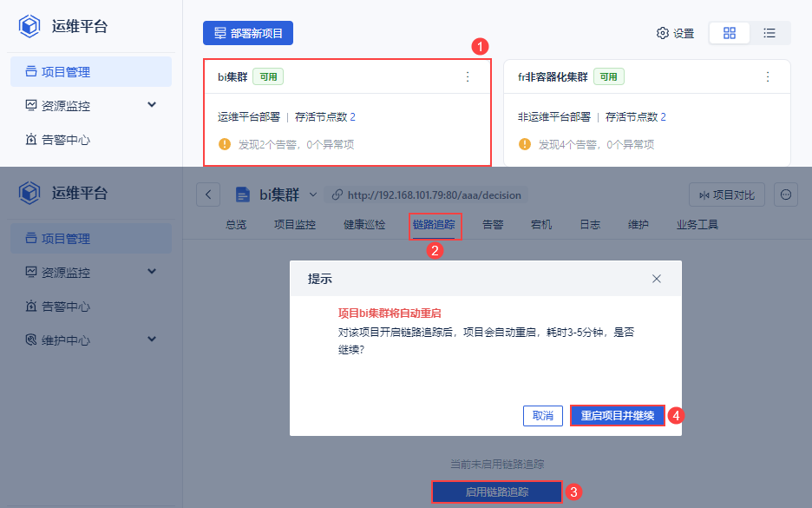
Task: Switch to the 日志 tab
Action: (590, 224)
